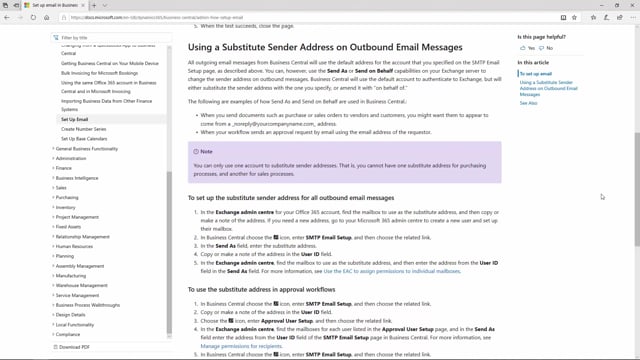Expand the Sales section
Image resolution: width=640 pixels, height=360 pixels.
coord(61,188)
